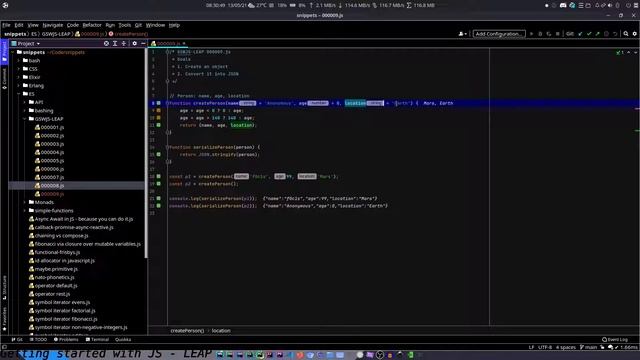Click the Discord tray icon
The image size is (640, 360).
coord(563,5)
